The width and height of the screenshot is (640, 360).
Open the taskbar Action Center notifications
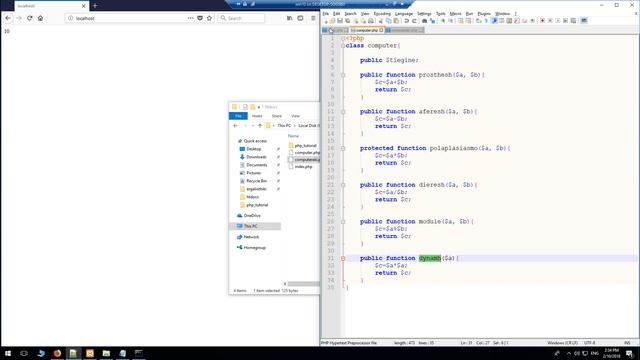[x=629, y=353]
